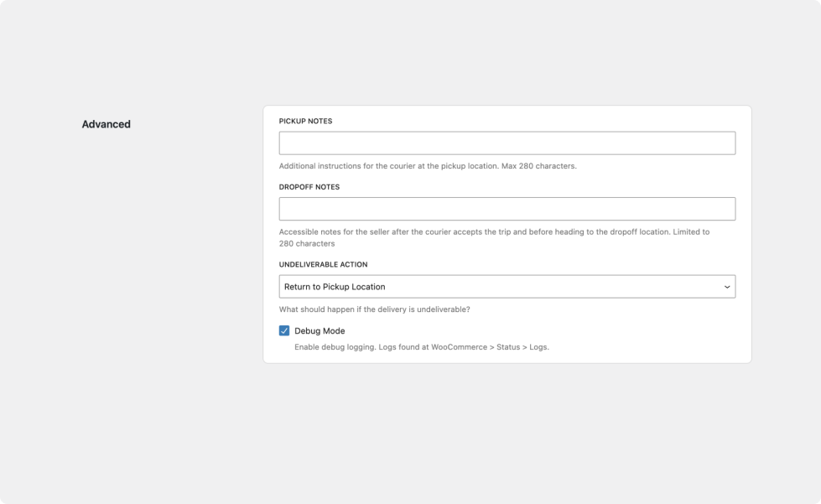Click the "PICKUP NOTES" field label
The width and height of the screenshot is (821, 504).
click(x=305, y=122)
